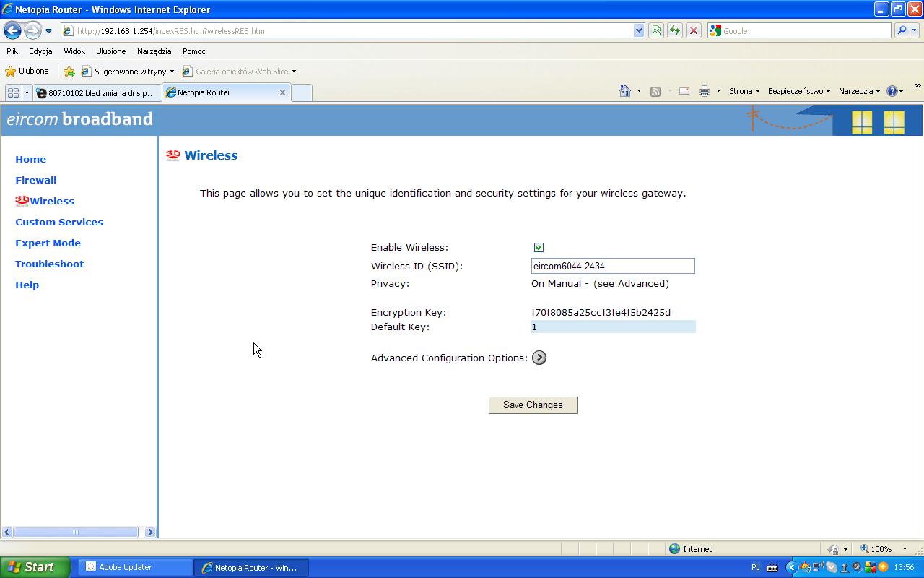Open a new blank tab

[302, 92]
